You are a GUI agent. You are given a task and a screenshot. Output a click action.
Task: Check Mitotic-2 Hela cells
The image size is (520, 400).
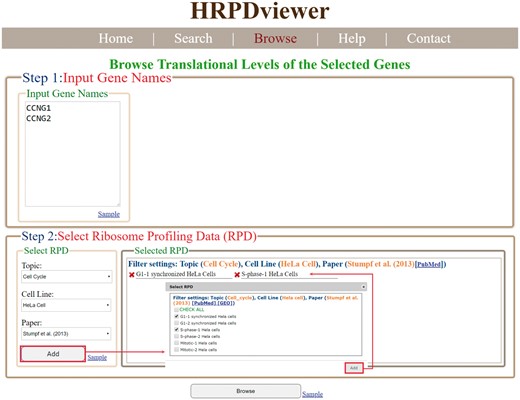(176, 349)
